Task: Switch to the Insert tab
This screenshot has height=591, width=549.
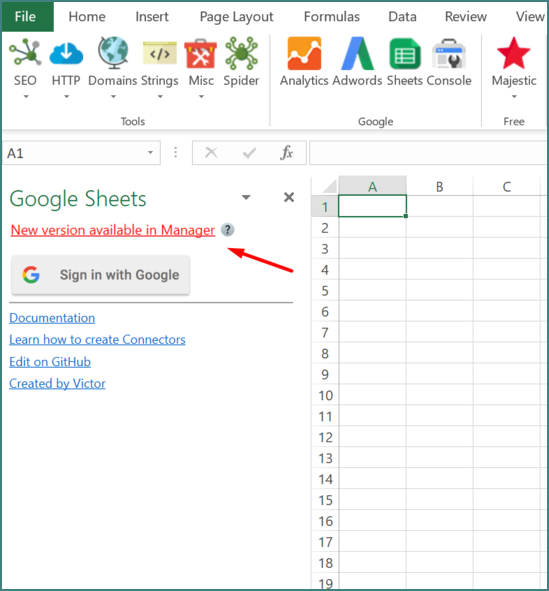Action: (152, 17)
